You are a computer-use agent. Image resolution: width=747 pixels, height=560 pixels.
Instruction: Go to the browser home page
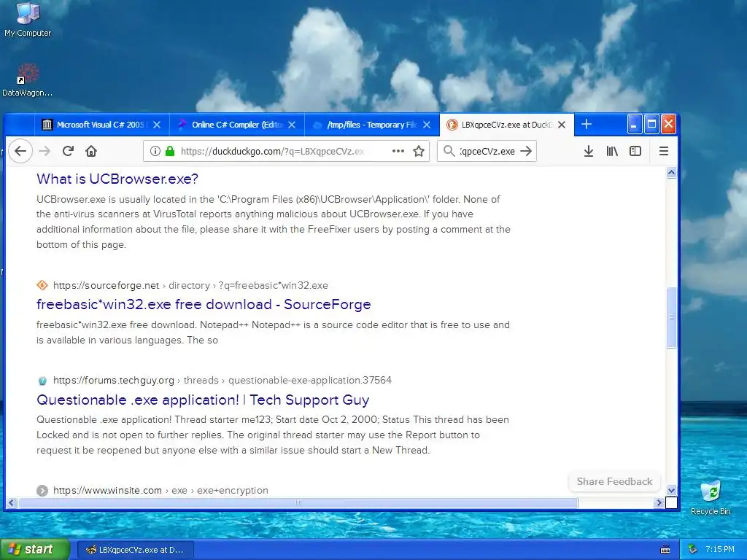pyautogui.click(x=91, y=152)
